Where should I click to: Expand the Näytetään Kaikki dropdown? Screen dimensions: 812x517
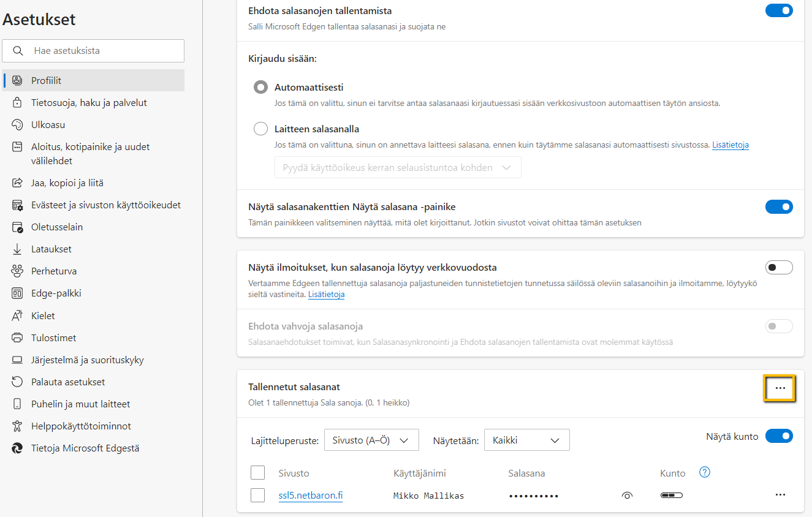point(526,440)
